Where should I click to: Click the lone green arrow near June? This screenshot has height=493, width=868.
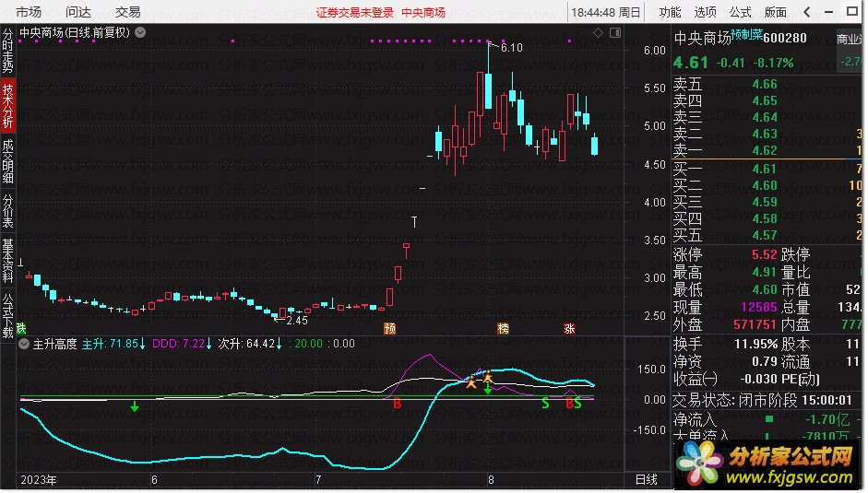(x=135, y=408)
